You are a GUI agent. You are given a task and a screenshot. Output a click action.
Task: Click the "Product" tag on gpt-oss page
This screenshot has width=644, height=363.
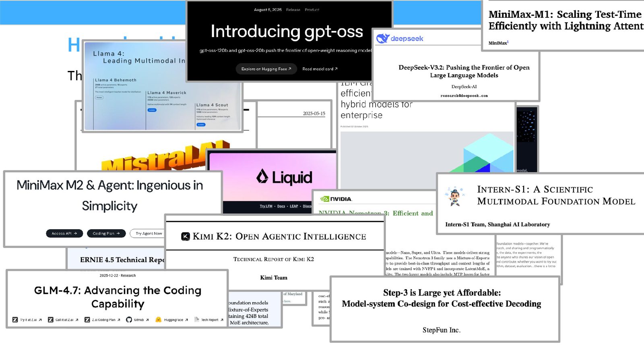coord(312,10)
